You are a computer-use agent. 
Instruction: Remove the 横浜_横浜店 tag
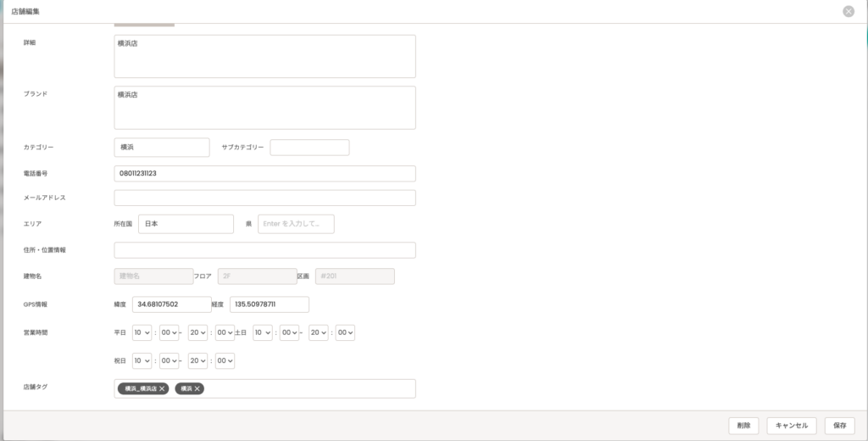(x=163, y=388)
